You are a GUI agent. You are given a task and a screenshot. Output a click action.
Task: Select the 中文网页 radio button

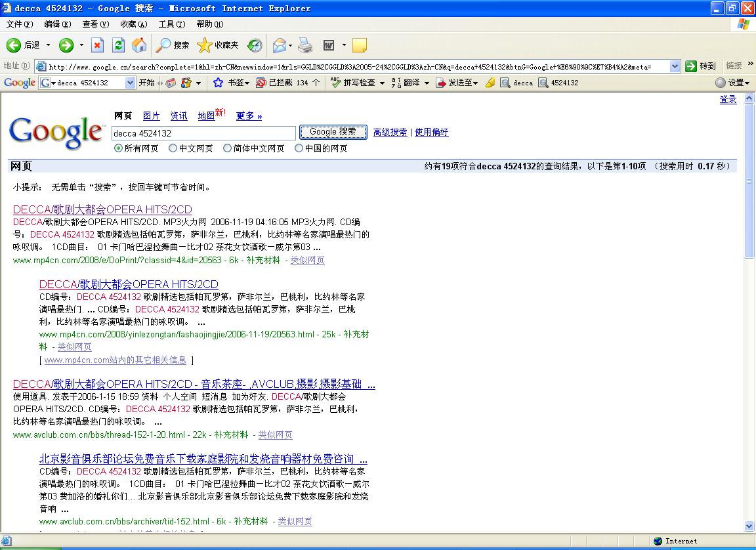click(x=173, y=148)
